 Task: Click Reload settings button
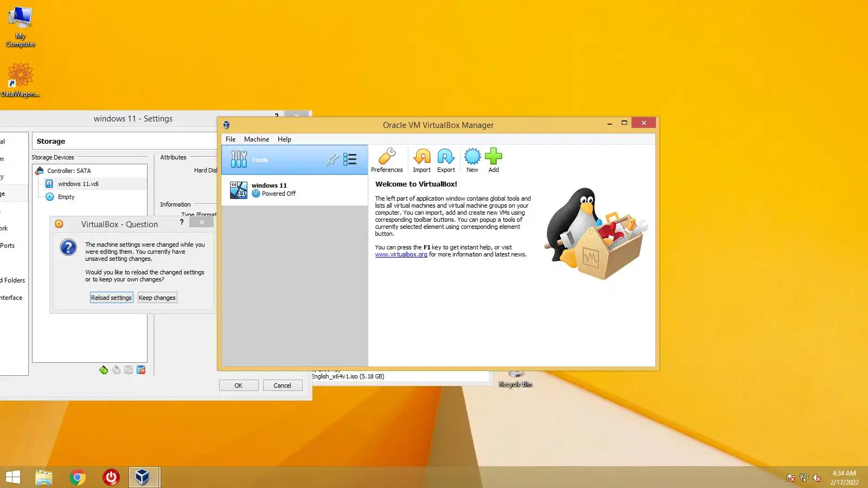pyautogui.click(x=111, y=298)
